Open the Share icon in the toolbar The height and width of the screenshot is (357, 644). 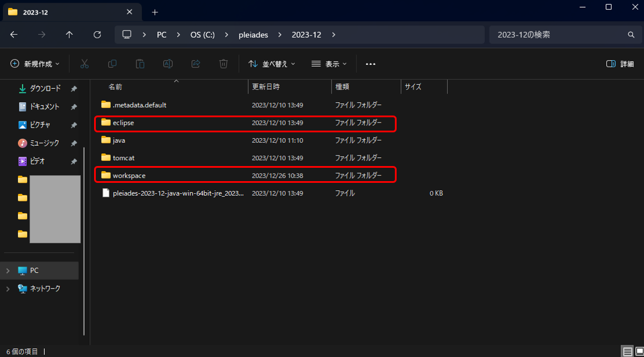[x=196, y=64]
